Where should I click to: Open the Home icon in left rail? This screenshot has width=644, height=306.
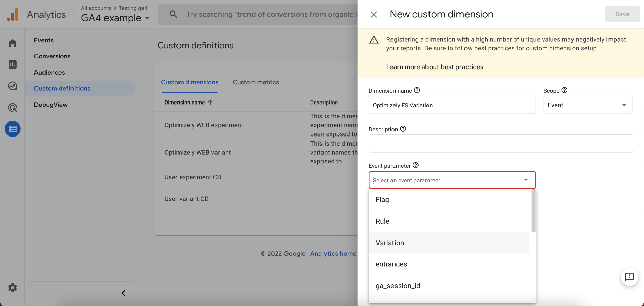tap(13, 43)
